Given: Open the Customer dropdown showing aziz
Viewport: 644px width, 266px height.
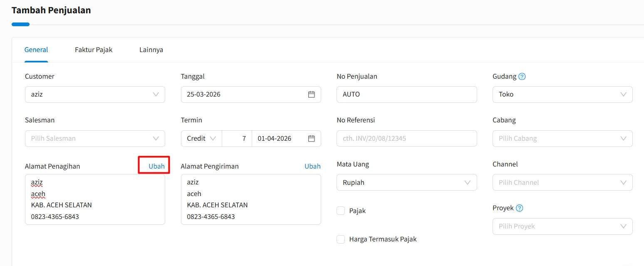Looking at the screenshot, I should (95, 94).
